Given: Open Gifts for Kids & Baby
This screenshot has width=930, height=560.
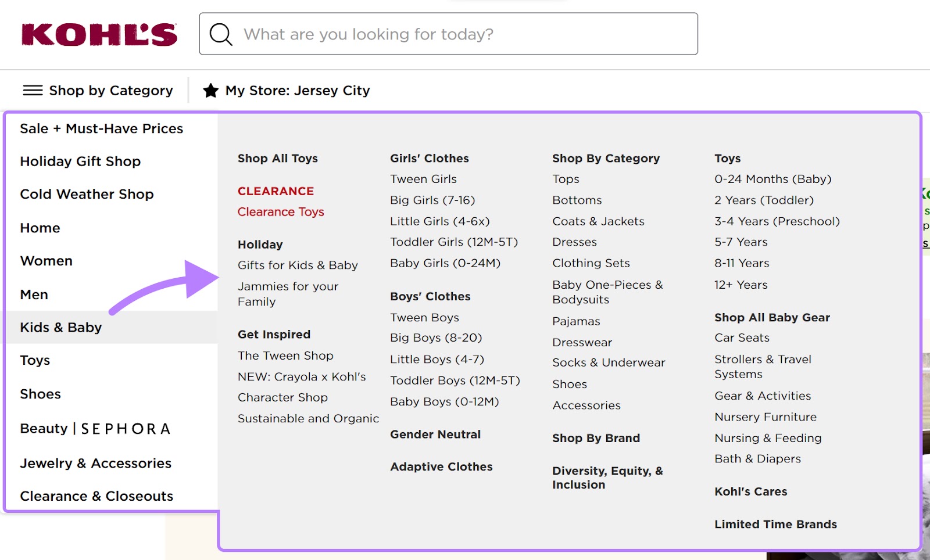Looking at the screenshot, I should pyautogui.click(x=297, y=265).
